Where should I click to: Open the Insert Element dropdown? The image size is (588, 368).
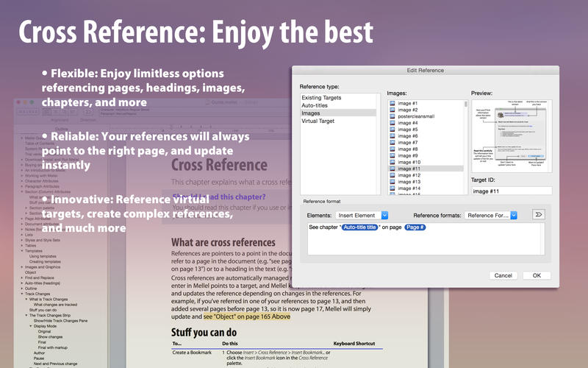tap(362, 215)
